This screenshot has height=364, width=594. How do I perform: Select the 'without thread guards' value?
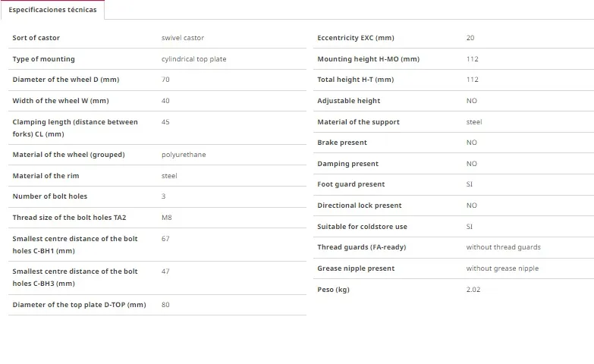(x=503, y=247)
